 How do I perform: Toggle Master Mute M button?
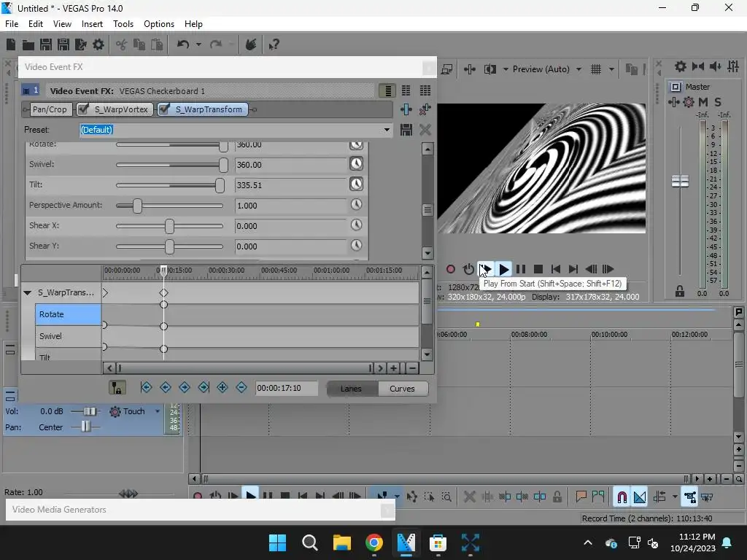[703, 102]
